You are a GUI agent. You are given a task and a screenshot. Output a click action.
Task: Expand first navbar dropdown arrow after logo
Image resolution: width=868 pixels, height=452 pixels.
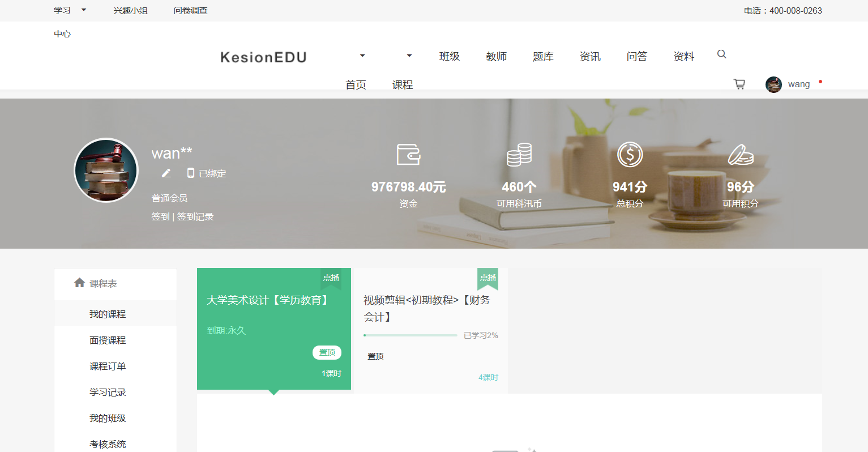click(x=362, y=56)
